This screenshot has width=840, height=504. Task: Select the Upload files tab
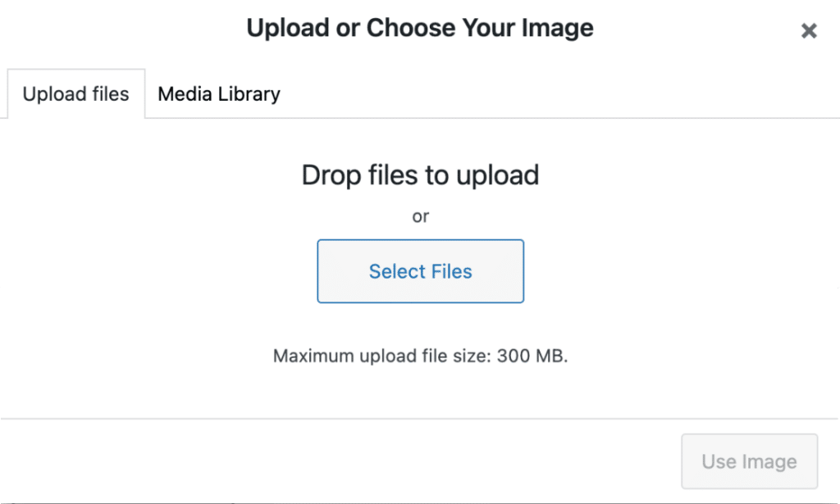76,94
